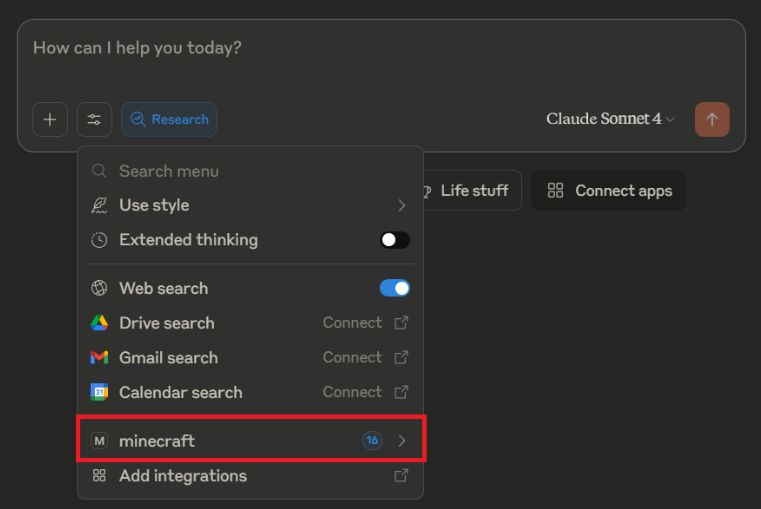Viewport: 761px width, 509px height.
Task: Disable the Web search toggle
Action: click(394, 288)
